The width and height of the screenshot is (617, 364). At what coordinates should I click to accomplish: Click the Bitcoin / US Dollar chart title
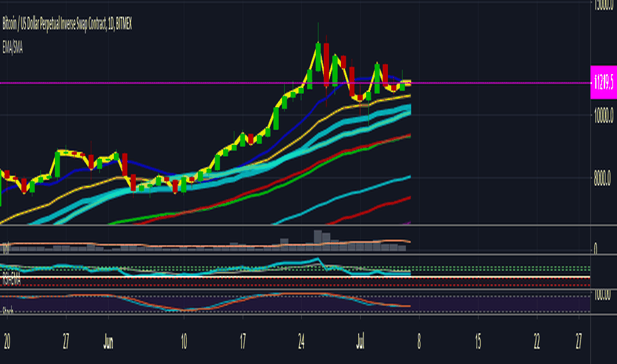(67, 24)
